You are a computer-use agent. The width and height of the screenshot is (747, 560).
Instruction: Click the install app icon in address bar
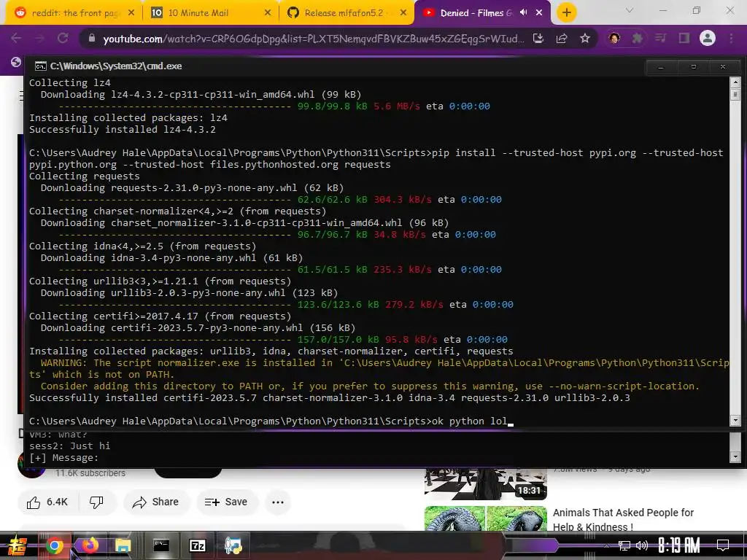[538, 38]
